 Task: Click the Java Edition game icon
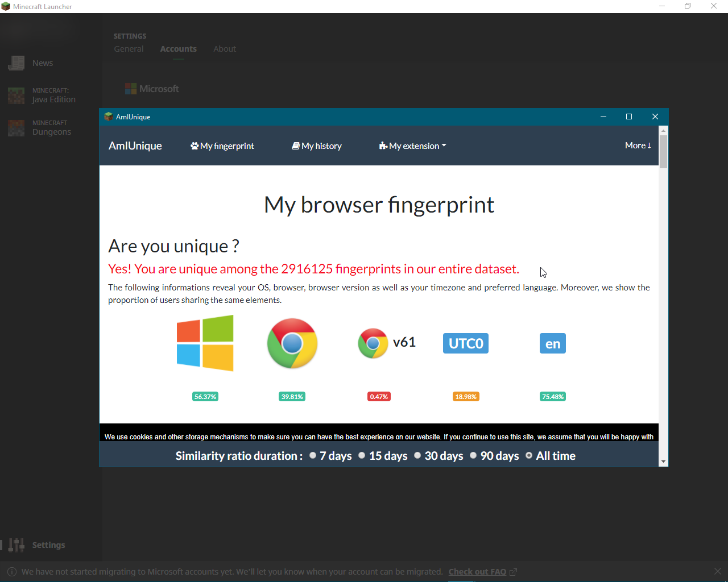pos(16,95)
